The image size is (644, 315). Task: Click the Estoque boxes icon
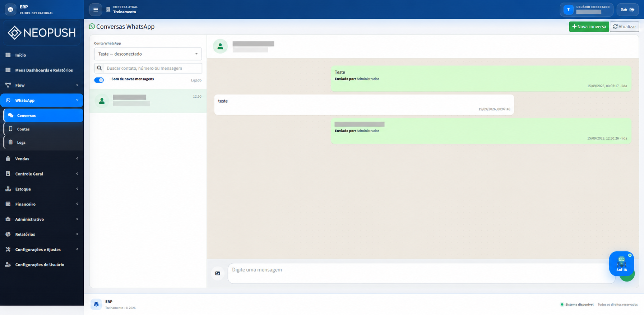(x=8, y=189)
